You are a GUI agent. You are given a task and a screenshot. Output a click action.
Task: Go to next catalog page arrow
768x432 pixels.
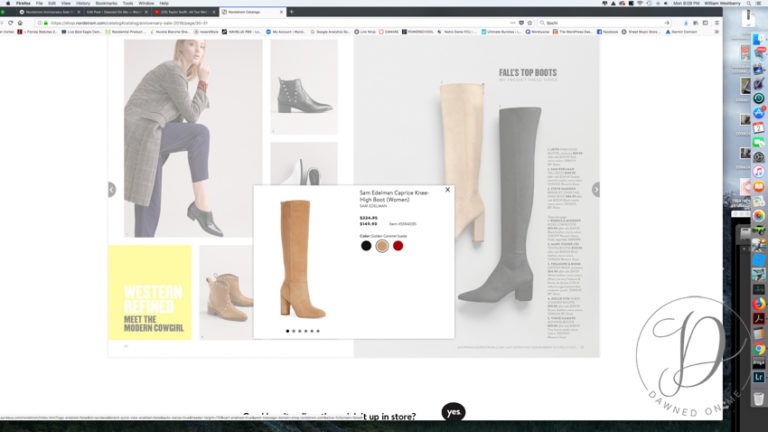[596, 189]
